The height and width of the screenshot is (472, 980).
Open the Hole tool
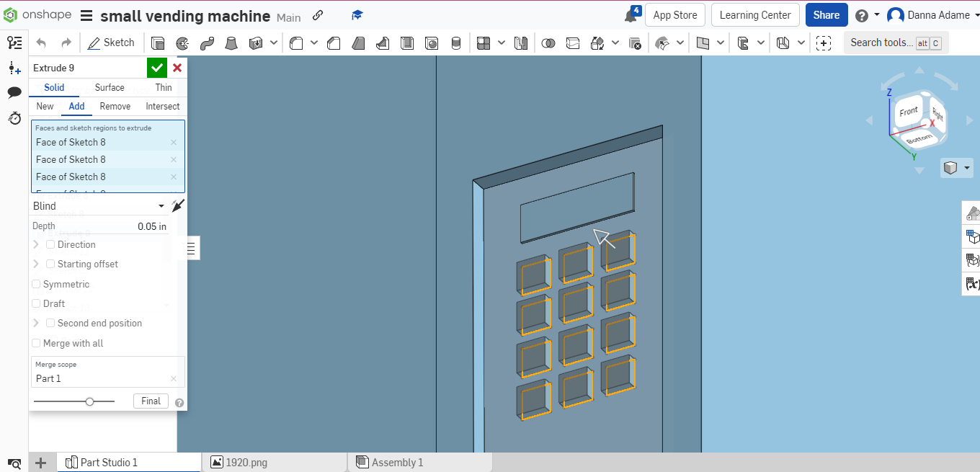432,43
